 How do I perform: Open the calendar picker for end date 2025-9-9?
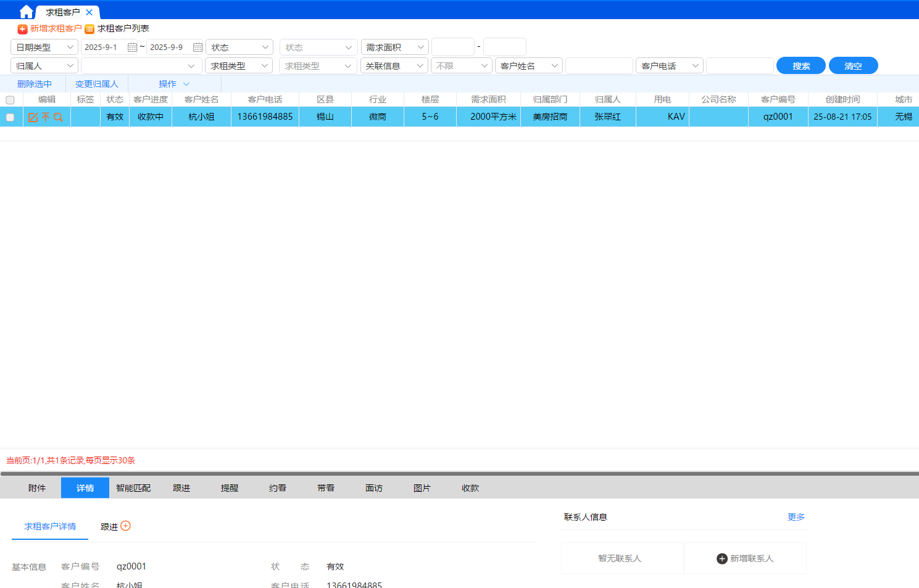point(198,48)
